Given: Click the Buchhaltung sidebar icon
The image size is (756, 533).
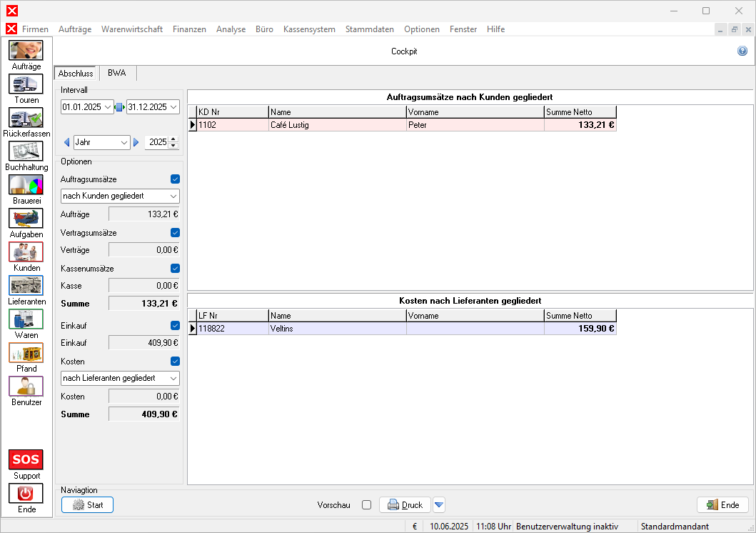Looking at the screenshot, I should [x=26, y=151].
